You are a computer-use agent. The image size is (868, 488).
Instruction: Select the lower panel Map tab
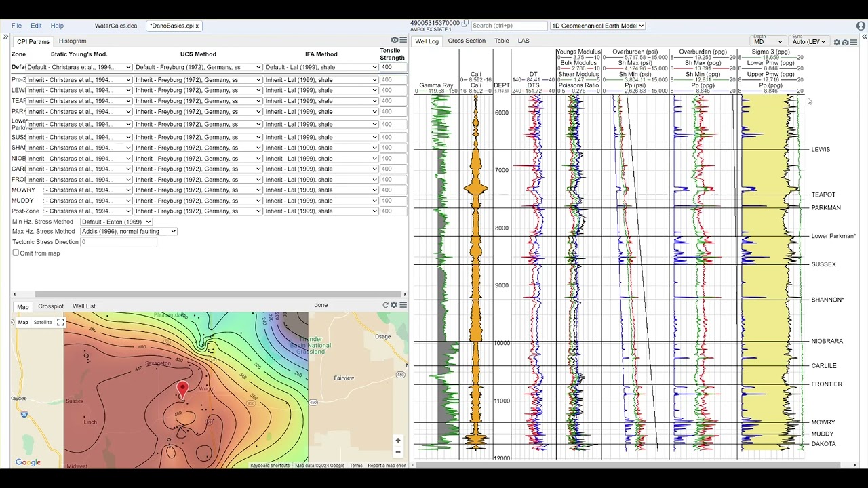[22, 307]
